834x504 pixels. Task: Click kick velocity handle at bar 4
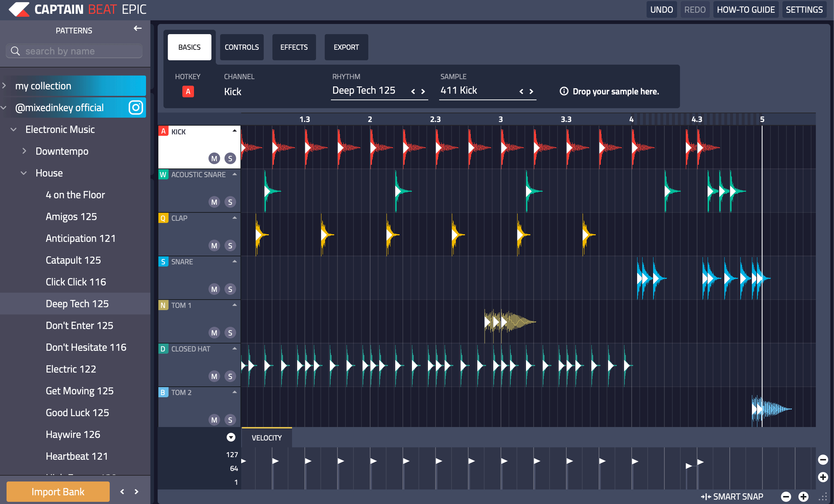point(635,461)
